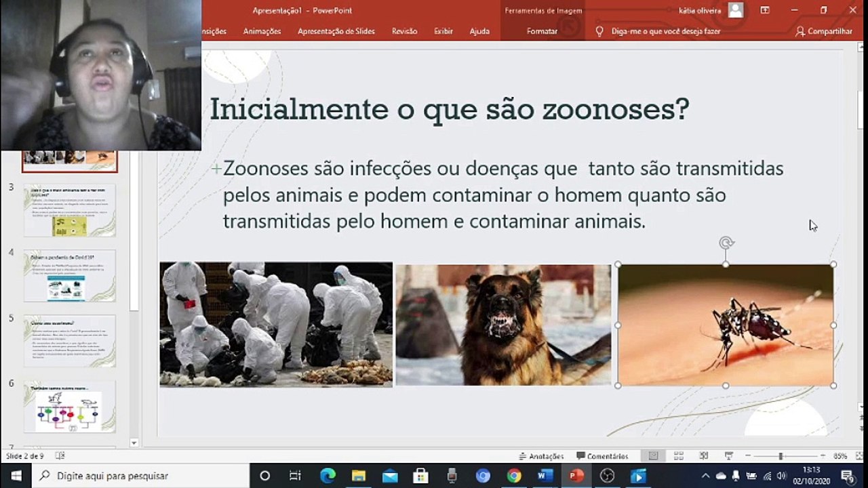Select slide 5 thumbnail in panel
Viewport: 868px width, 488px height.
click(69, 341)
